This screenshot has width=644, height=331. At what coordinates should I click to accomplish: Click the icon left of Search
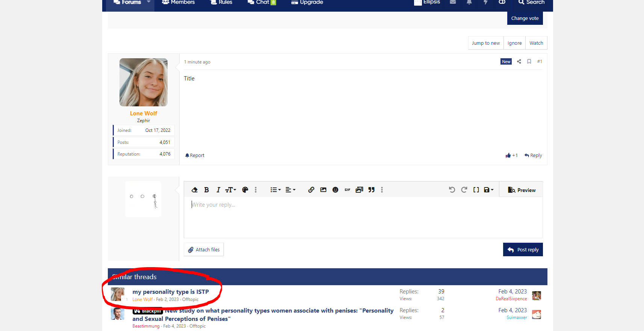point(502,2)
